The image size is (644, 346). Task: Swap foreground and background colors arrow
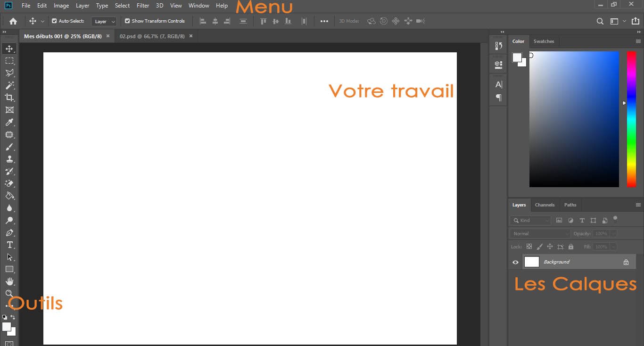coord(13,317)
